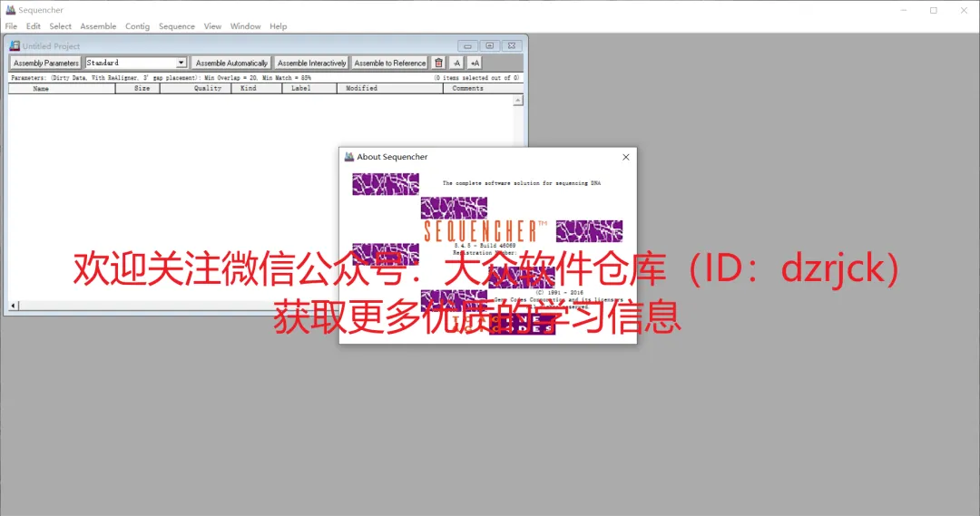
Task: Open the Edit menu
Action: [x=34, y=26]
